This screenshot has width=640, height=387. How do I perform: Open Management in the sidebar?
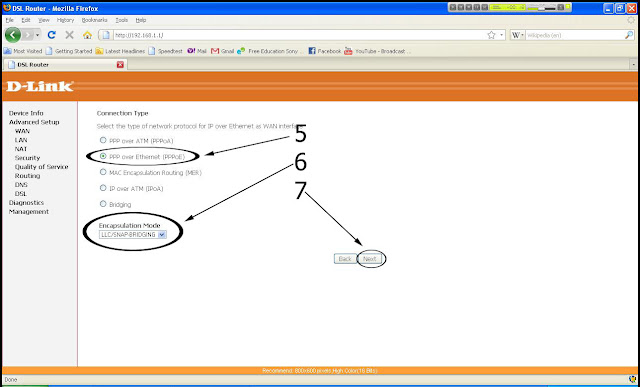click(x=29, y=212)
